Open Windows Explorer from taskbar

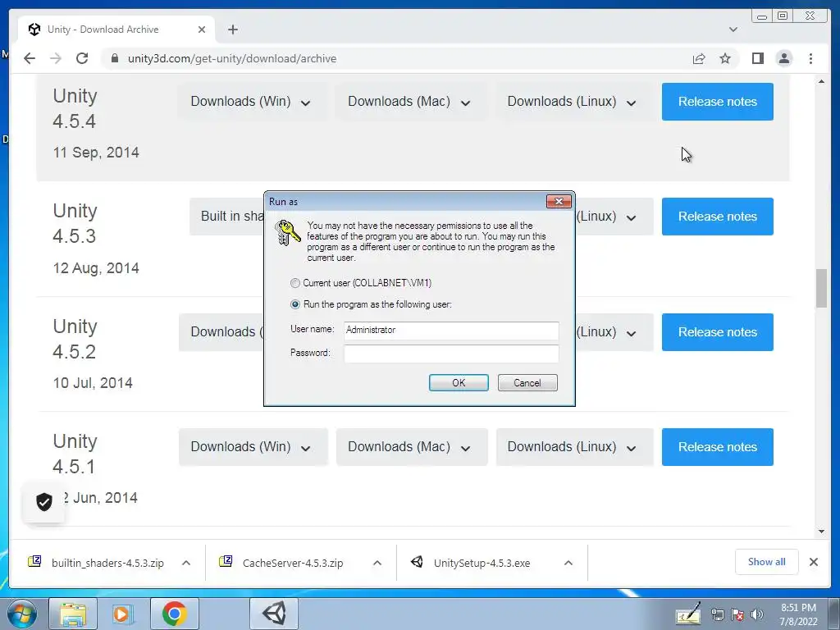pyautogui.click(x=73, y=614)
